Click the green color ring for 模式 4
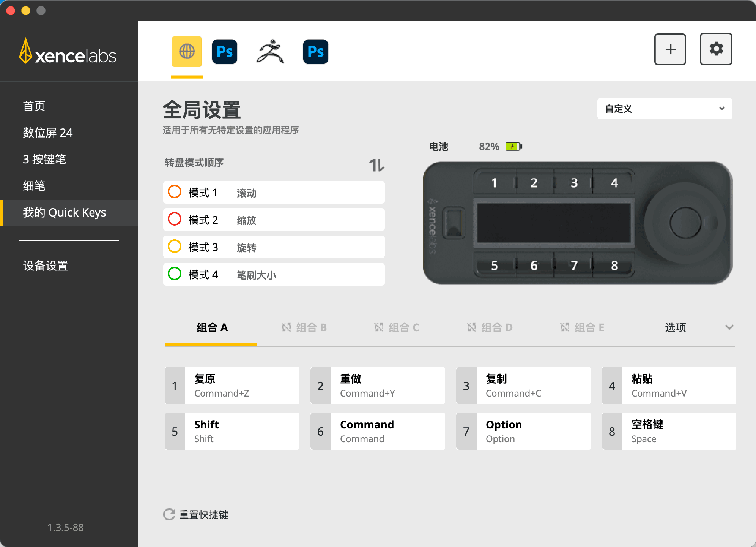The height and width of the screenshot is (547, 756). (175, 274)
